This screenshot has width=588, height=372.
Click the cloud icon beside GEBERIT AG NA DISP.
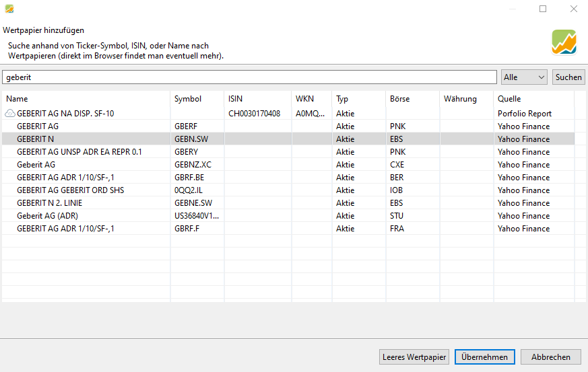(x=10, y=114)
